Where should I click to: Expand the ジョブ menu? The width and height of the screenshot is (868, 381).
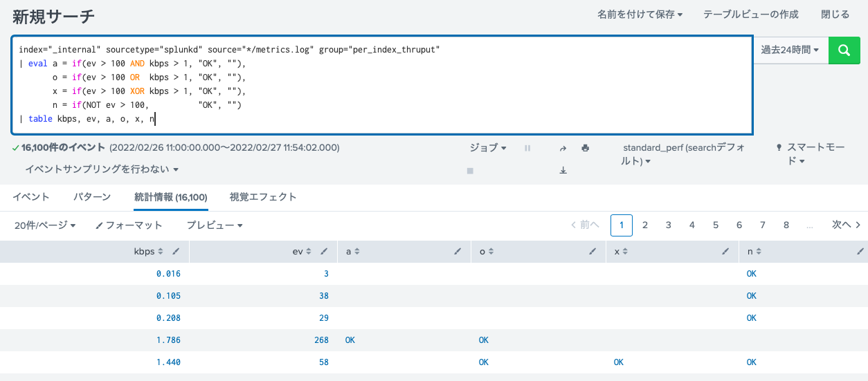tap(488, 148)
